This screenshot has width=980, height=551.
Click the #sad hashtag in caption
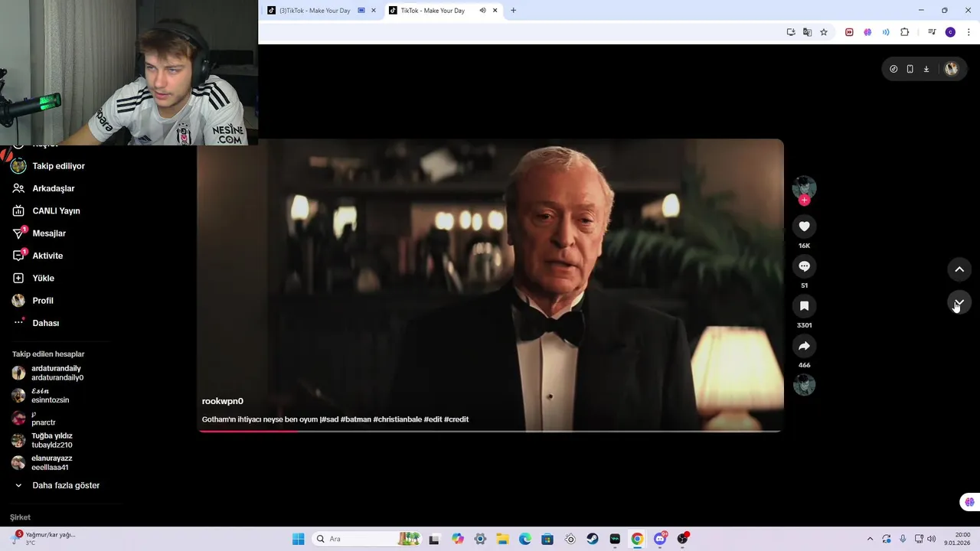click(330, 419)
